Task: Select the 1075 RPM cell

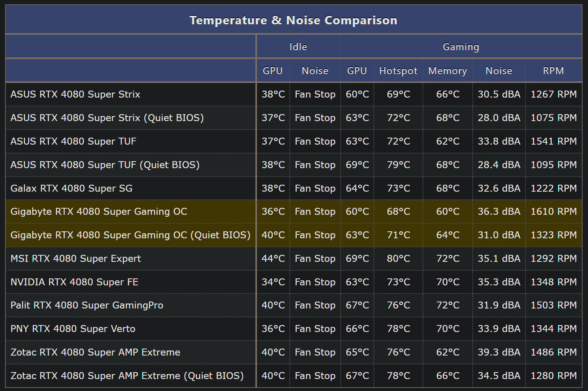Action: point(554,118)
